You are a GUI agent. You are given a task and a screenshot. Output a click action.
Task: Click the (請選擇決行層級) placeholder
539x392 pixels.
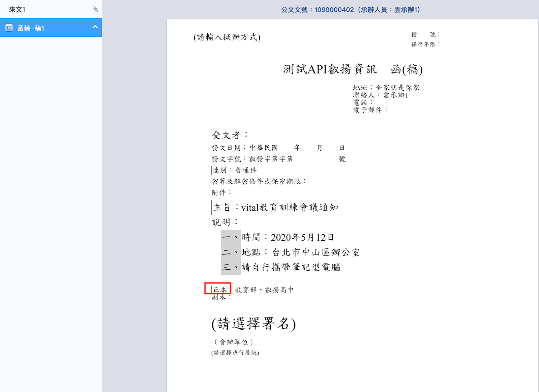[x=235, y=353]
